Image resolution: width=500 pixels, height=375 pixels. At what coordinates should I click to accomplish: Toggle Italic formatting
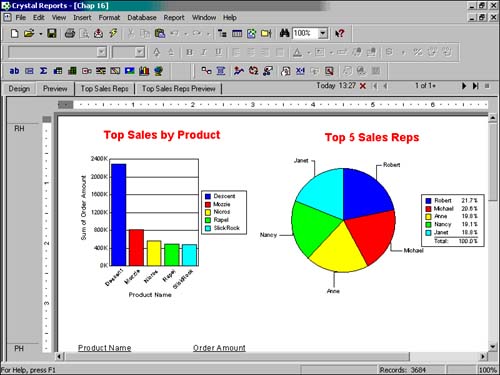[204, 52]
